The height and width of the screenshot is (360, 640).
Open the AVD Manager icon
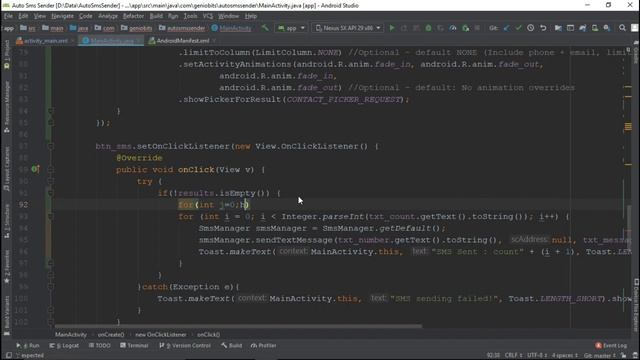[595, 28]
